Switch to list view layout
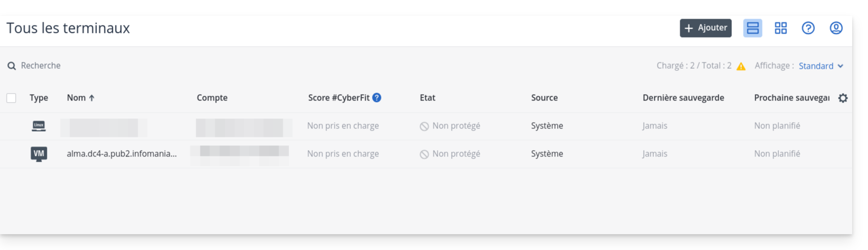The width and height of the screenshot is (868, 250). coord(752,28)
